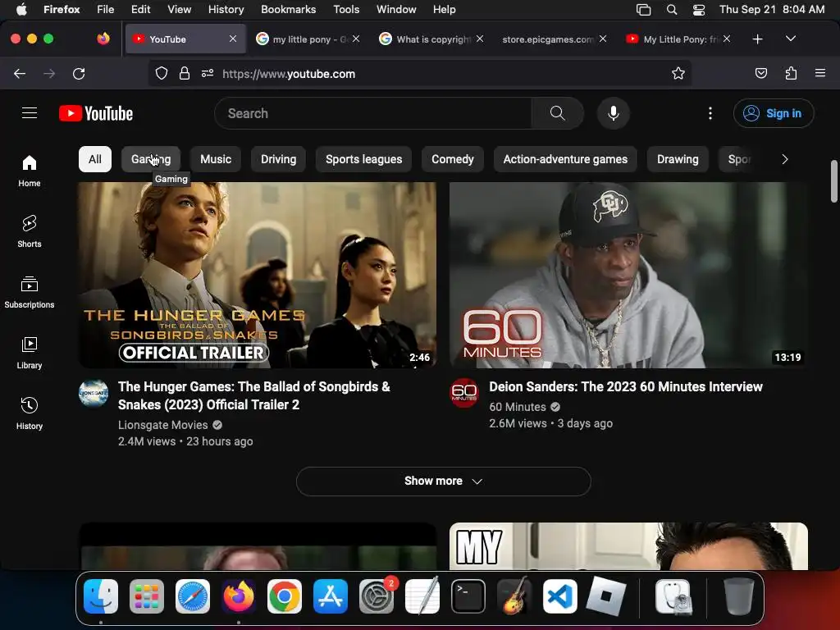
Task: Open the Apple menu
Action: pos(21,10)
